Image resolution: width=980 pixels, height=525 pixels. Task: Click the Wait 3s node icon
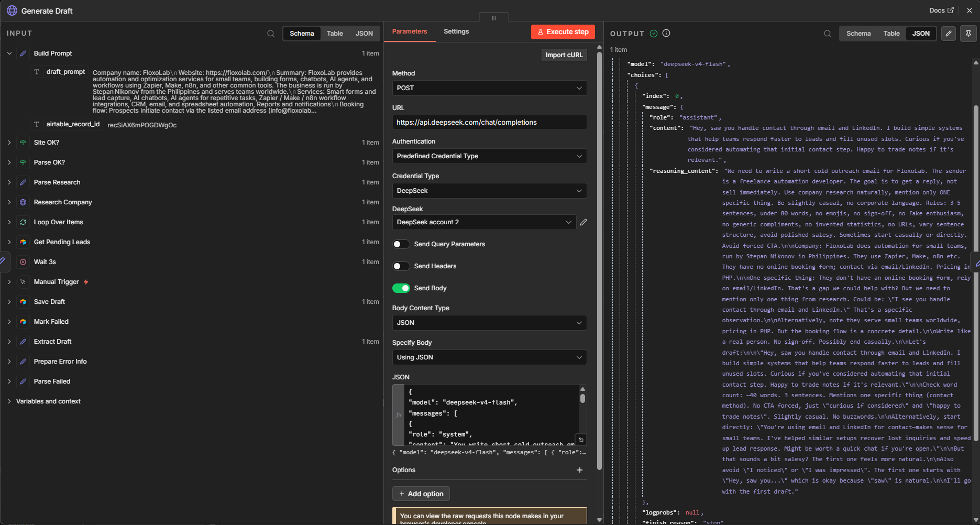click(23, 262)
